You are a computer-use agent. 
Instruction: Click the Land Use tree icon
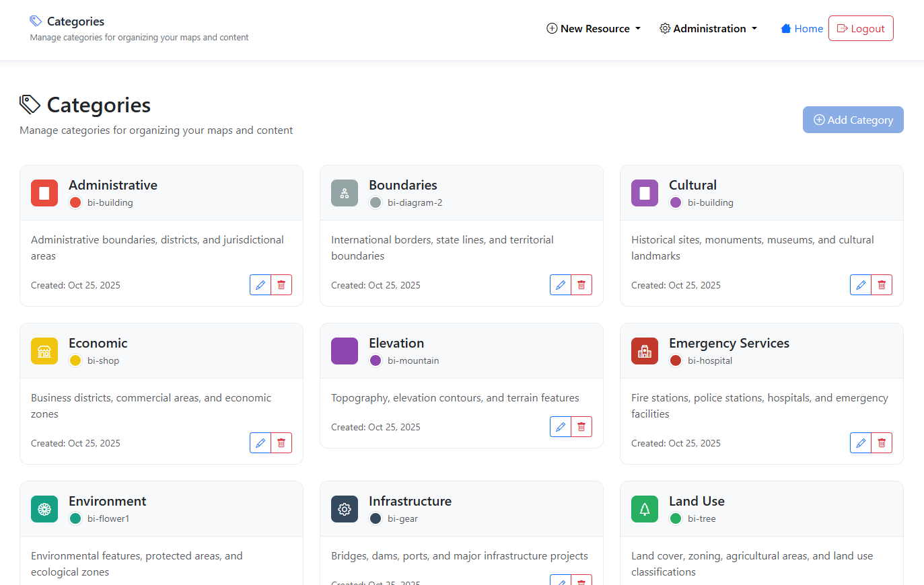[x=645, y=509]
